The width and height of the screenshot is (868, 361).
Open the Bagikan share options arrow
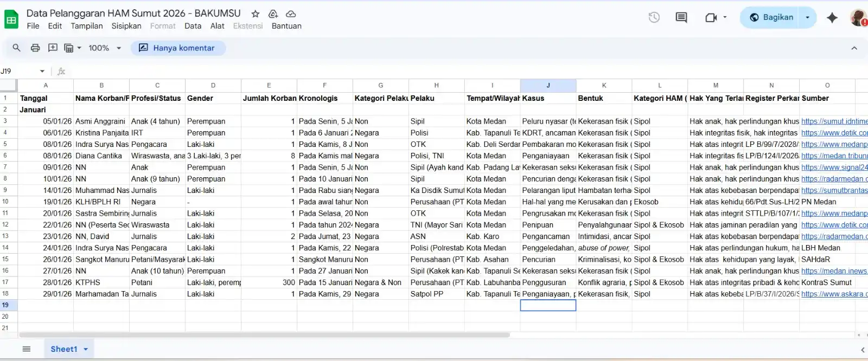point(807,17)
